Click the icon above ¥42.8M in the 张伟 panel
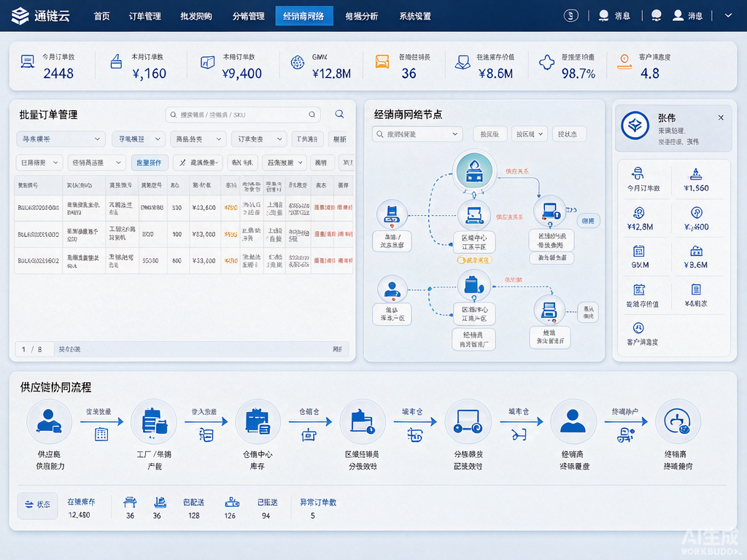 click(x=639, y=212)
